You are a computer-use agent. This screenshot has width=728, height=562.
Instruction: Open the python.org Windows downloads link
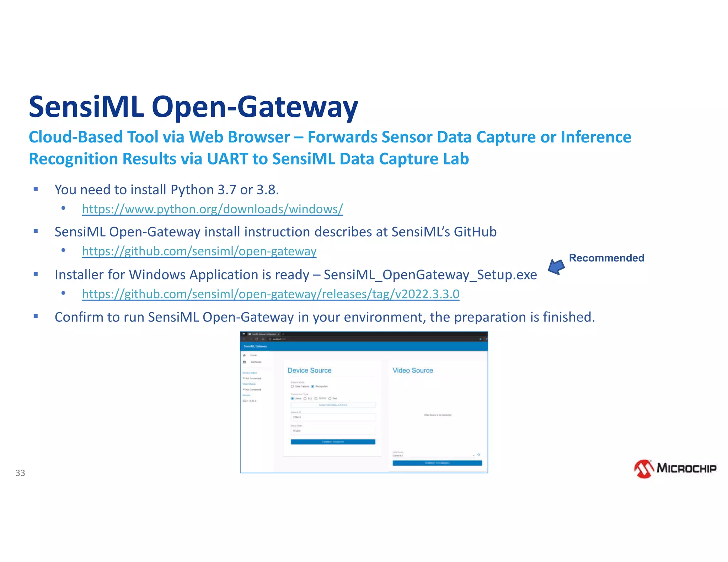[x=212, y=209]
